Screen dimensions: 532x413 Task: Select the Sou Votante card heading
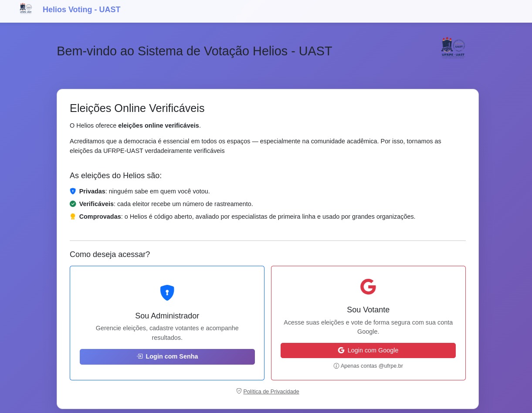(x=368, y=310)
